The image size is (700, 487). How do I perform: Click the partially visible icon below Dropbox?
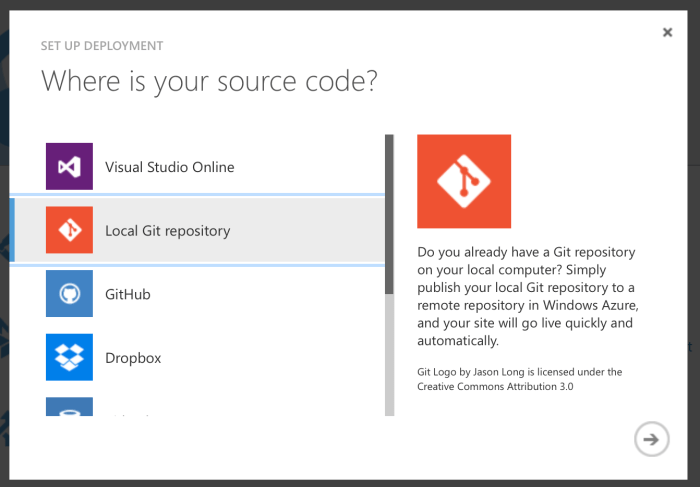69,407
